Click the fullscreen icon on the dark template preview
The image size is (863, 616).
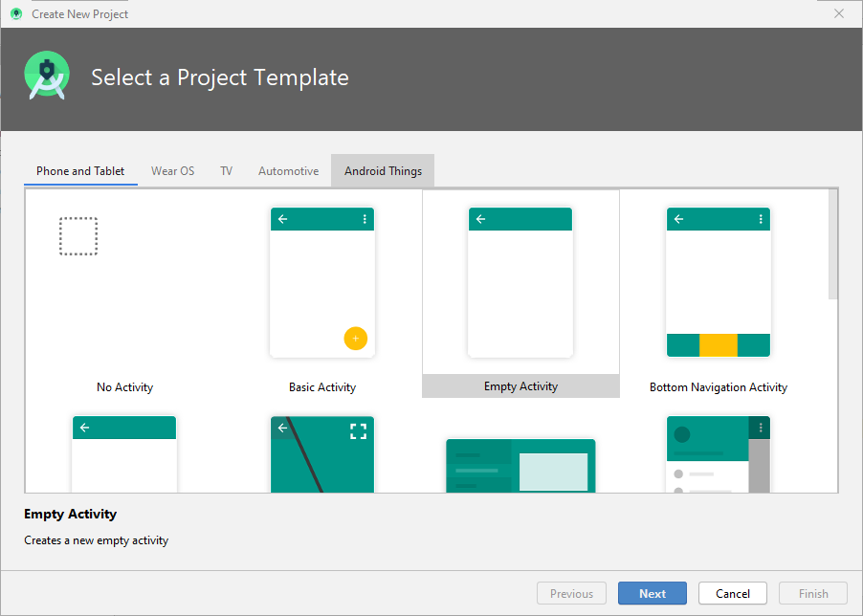point(359,429)
